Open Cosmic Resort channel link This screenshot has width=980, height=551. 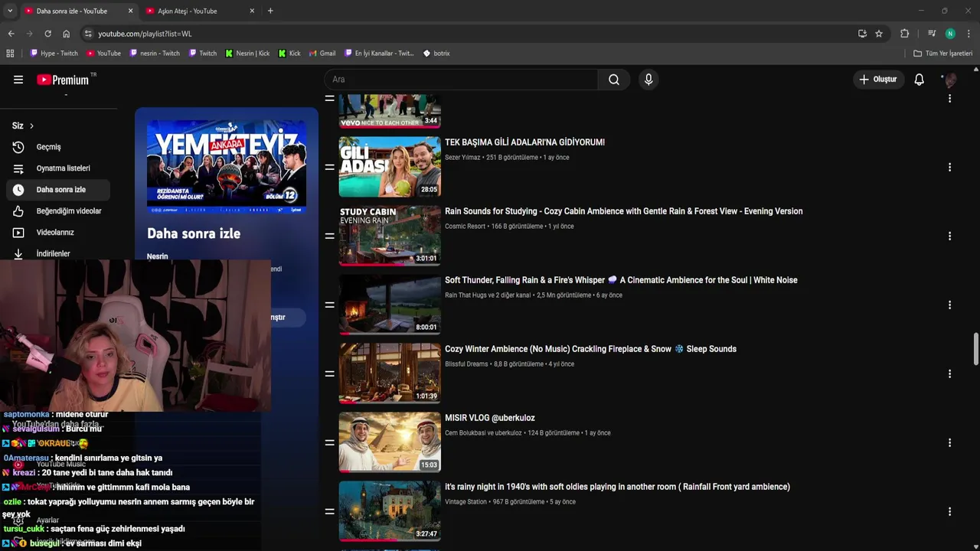click(465, 227)
